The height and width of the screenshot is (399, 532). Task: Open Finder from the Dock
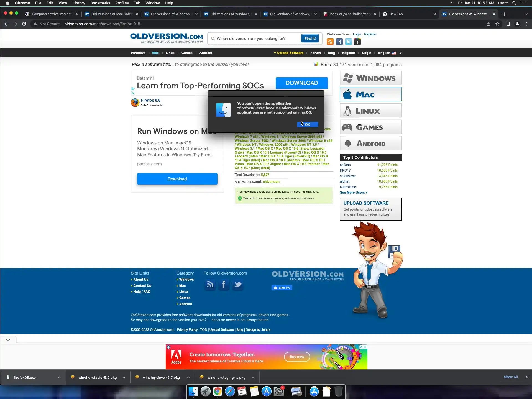pyautogui.click(x=193, y=391)
